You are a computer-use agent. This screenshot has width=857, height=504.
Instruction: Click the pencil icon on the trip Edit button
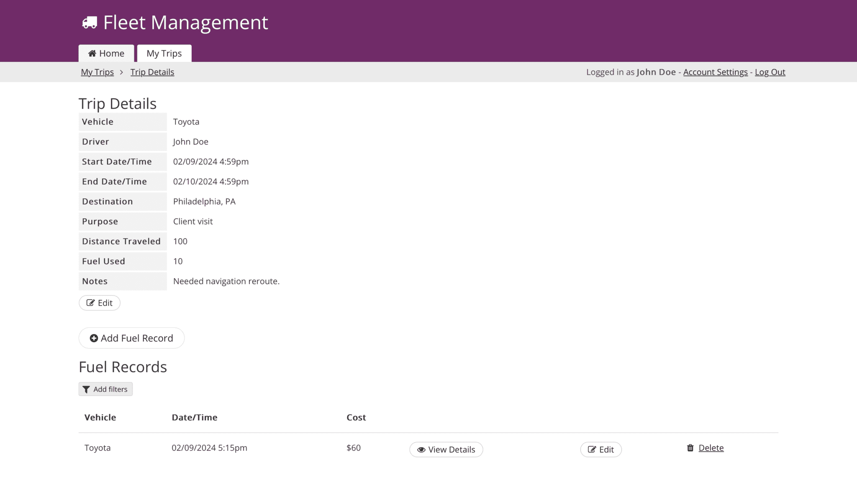[x=91, y=302]
